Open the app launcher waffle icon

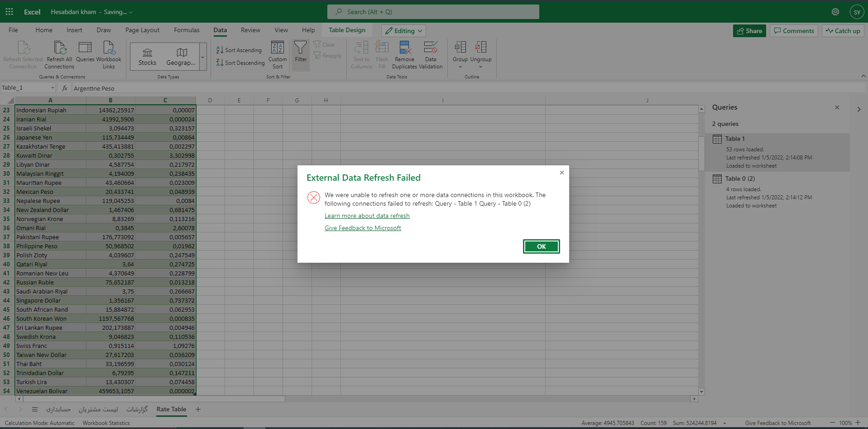(9, 12)
